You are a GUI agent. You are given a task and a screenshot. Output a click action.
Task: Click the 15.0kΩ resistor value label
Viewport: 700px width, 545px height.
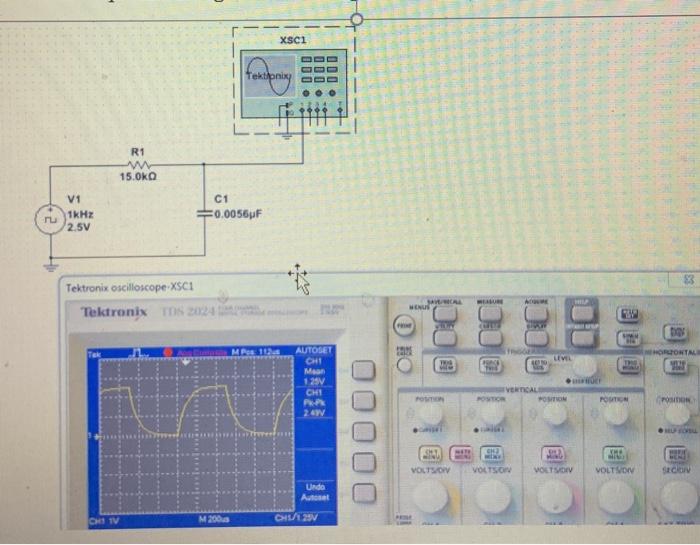click(138, 177)
